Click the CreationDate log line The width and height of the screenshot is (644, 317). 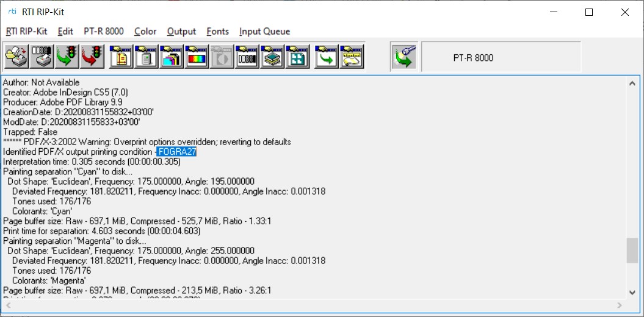tap(79, 112)
